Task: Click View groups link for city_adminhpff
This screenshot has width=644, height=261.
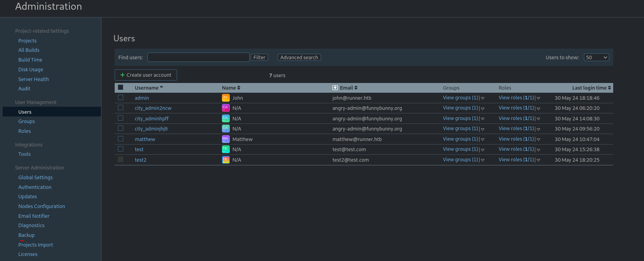Action: [x=460, y=118]
